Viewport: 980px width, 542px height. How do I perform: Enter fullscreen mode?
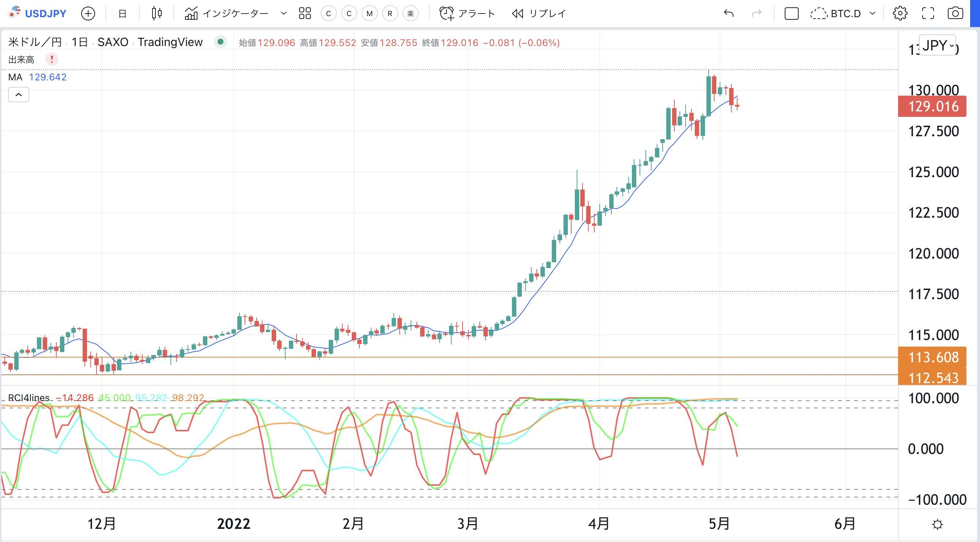click(x=928, y=13)
